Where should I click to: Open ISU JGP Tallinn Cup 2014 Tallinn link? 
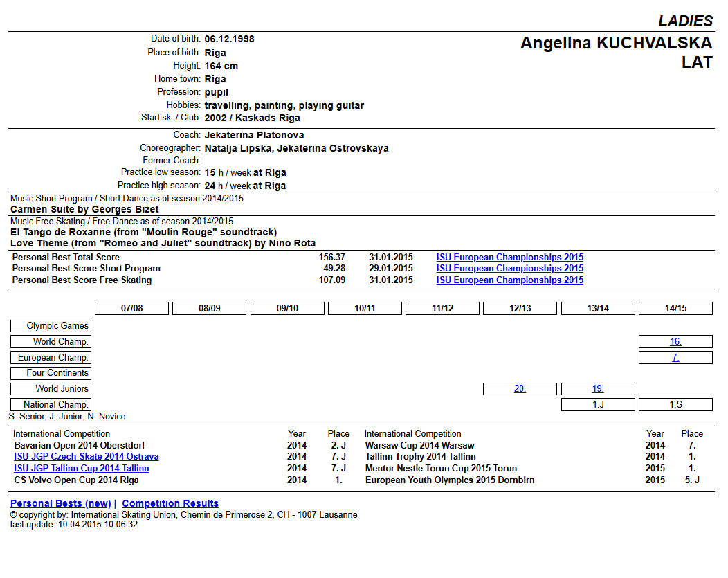(x=81, y=469)
